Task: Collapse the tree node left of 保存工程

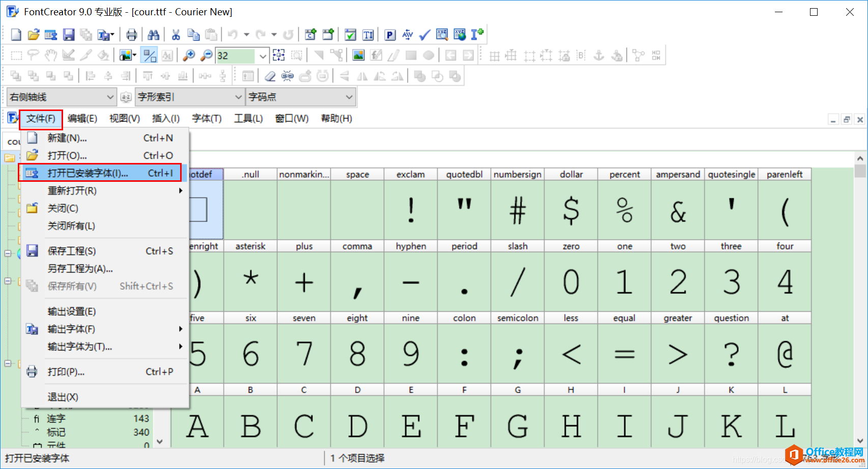Action: 8,253
